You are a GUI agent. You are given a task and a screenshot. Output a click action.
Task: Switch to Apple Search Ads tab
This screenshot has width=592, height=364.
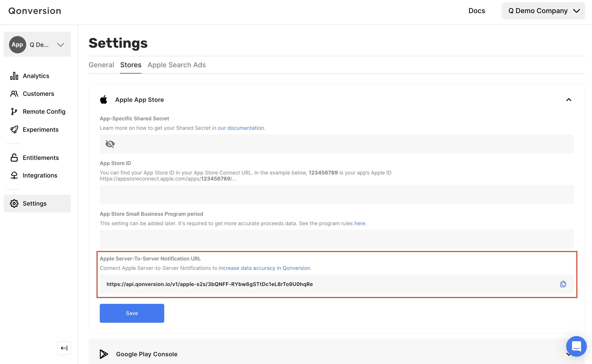pos(176,65)
